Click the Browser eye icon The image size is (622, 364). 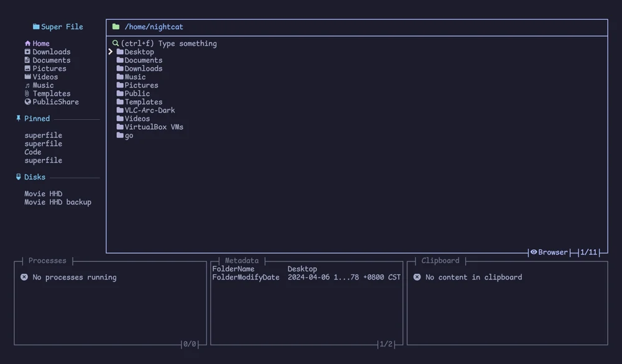[534, 252]
